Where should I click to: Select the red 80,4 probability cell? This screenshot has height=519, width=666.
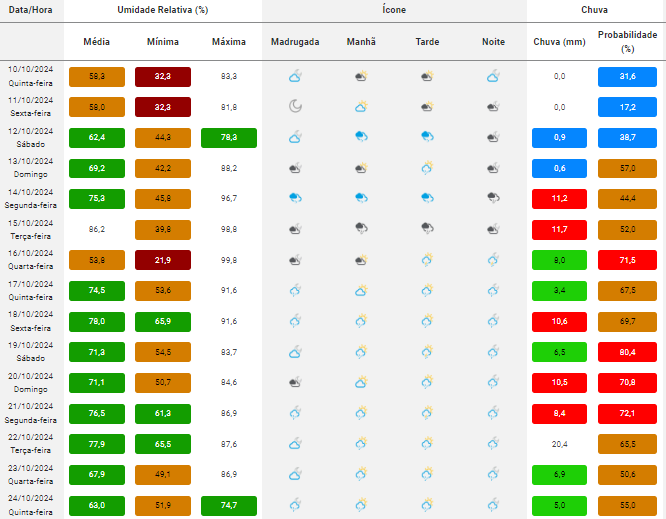click(627, 351)
